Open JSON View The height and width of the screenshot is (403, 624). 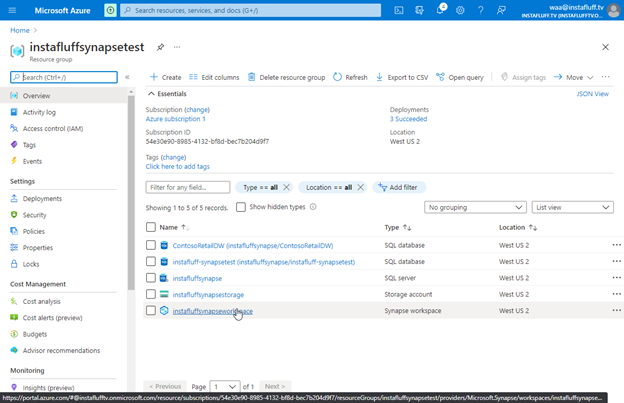coord(593,94)
